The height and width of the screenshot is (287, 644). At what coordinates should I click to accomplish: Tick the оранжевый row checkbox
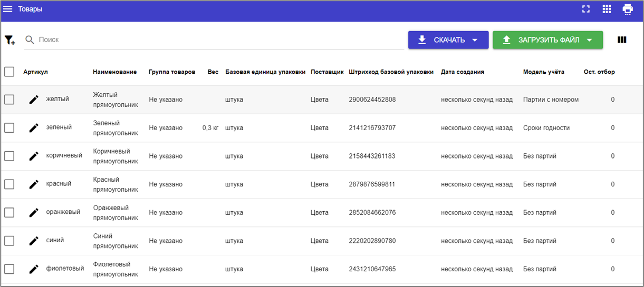pyautogui.click(x=9, y=213)
